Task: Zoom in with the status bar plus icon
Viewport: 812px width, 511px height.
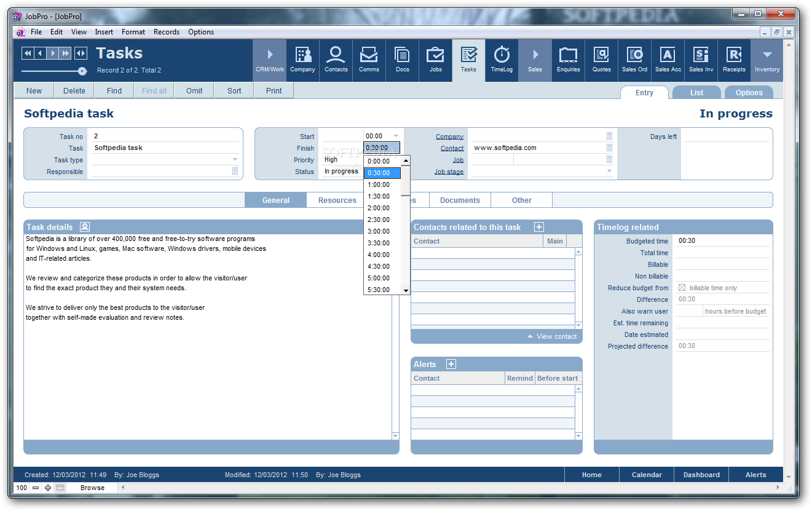Action: pyautogui.click(x=48, y=488)
